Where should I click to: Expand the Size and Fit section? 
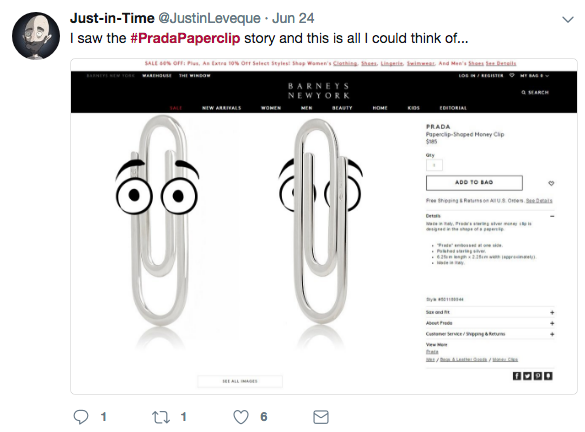point(490,312)
